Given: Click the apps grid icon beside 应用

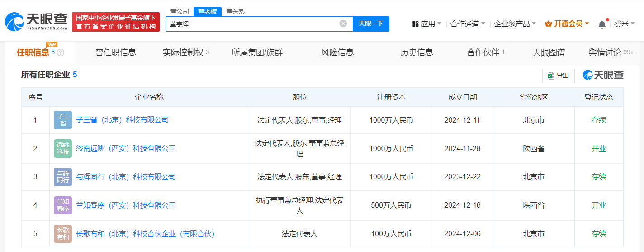Looking at the screenshot, I should 416,24.
